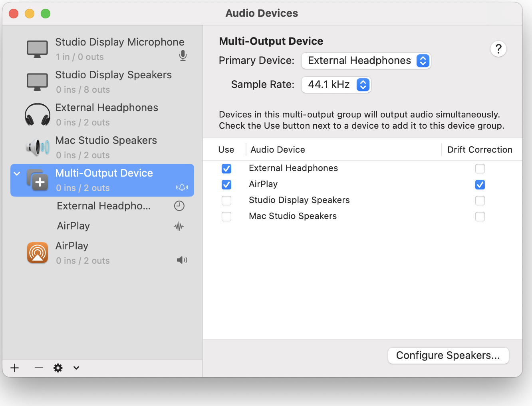Screen dimensions: 532x406
Task: Click the AirPlay orange device icon
Action: (x=38, y=253)
